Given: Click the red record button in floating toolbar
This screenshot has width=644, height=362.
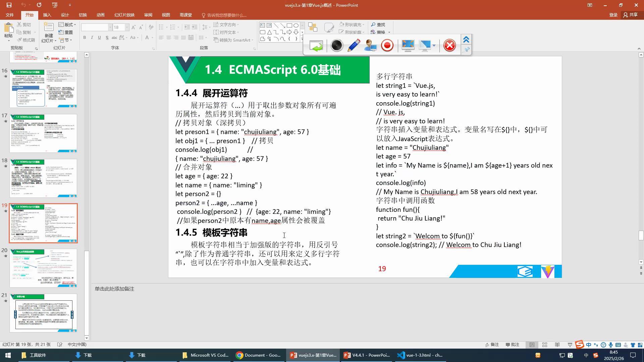Looking at the screenshot, I should pyautogui.click(x=387, y=45).
